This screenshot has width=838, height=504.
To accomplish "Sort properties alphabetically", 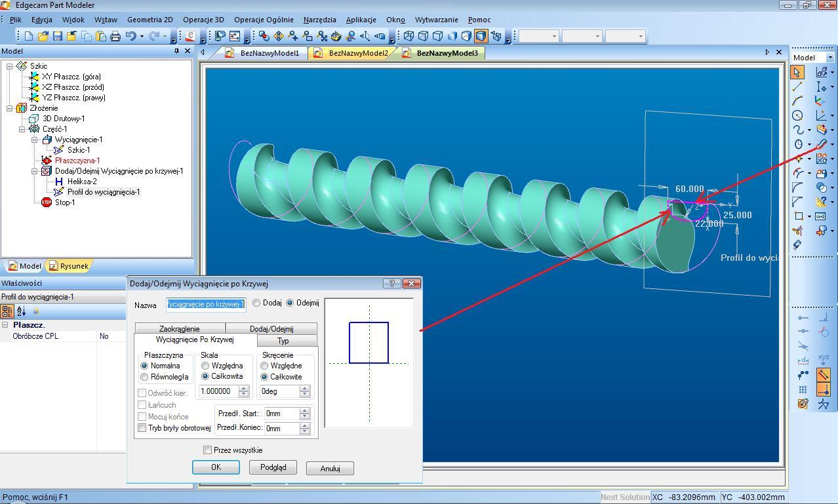I will [x=21, y=311].
